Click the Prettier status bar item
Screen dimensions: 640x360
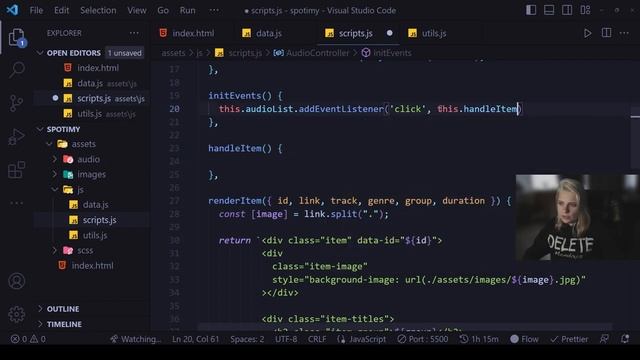(569, 339)
